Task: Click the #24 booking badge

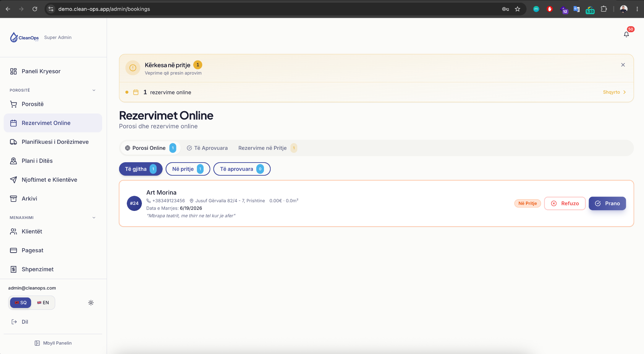Action: pos(134,204)
